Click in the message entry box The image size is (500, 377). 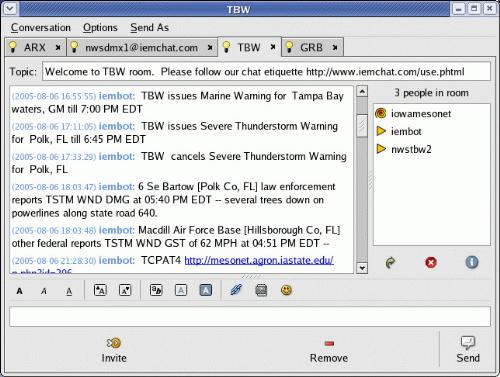pyautogui.click(x=250, y=316)
